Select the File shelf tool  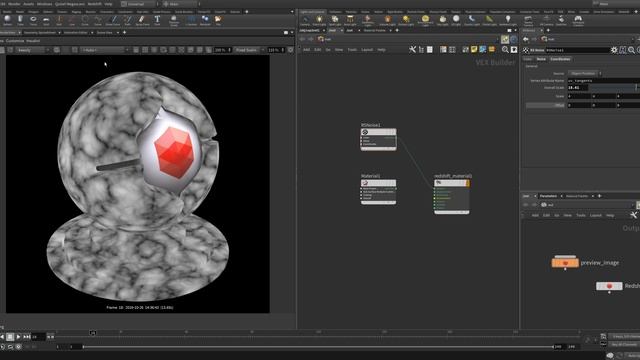tap(218, 19)
